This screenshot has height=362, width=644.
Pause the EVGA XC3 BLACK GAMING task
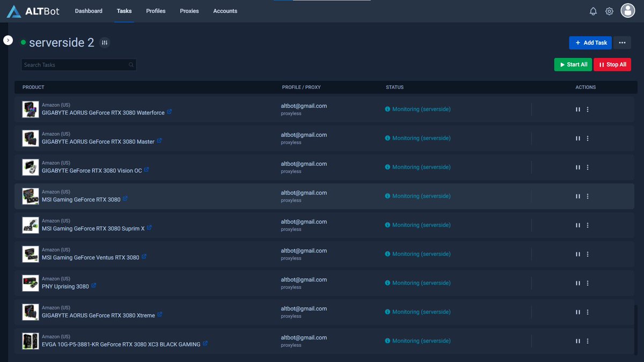pyautogui.click(x=578, y=341)
